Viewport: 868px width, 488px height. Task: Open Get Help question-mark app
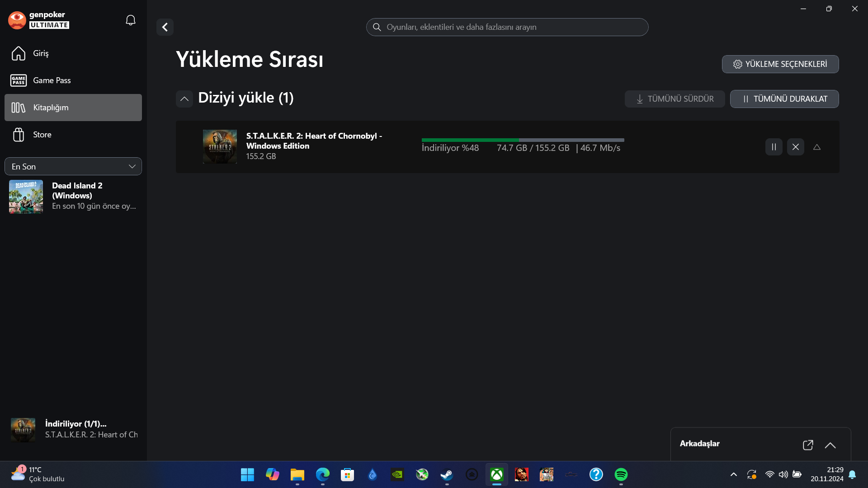click(596, 474)
